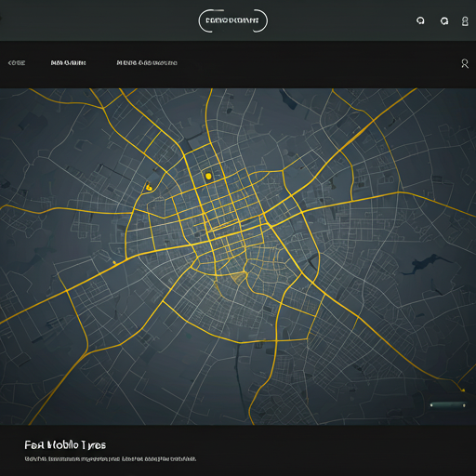
Task: Click the oval site logo in the header
Action: [233, 20]
